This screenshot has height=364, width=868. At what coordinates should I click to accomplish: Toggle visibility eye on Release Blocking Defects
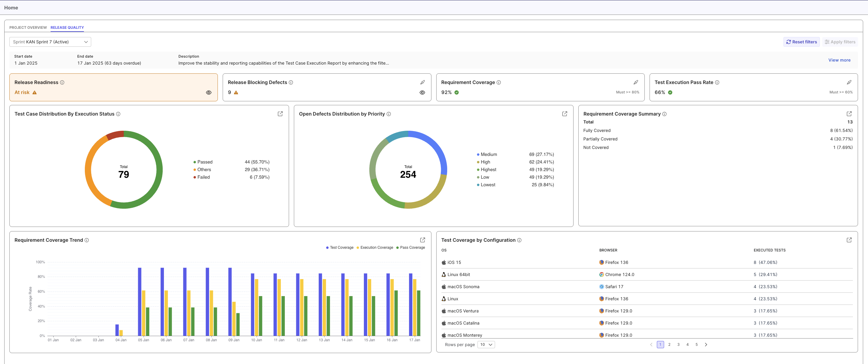(x=422, y=92)
